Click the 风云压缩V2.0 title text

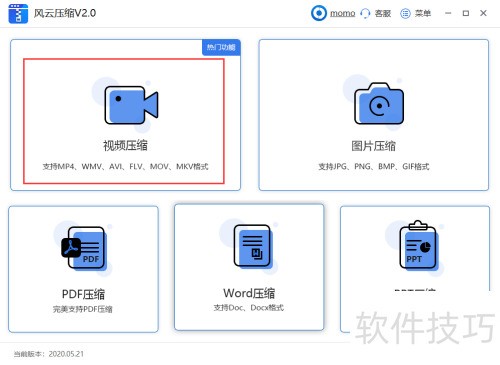[65, 13]
